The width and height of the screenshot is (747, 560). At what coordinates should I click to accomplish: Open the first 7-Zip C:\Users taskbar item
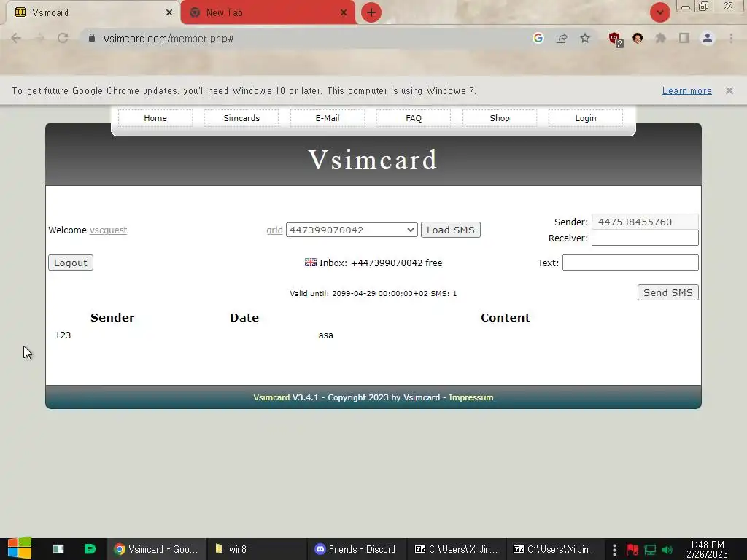coord(457,549)
